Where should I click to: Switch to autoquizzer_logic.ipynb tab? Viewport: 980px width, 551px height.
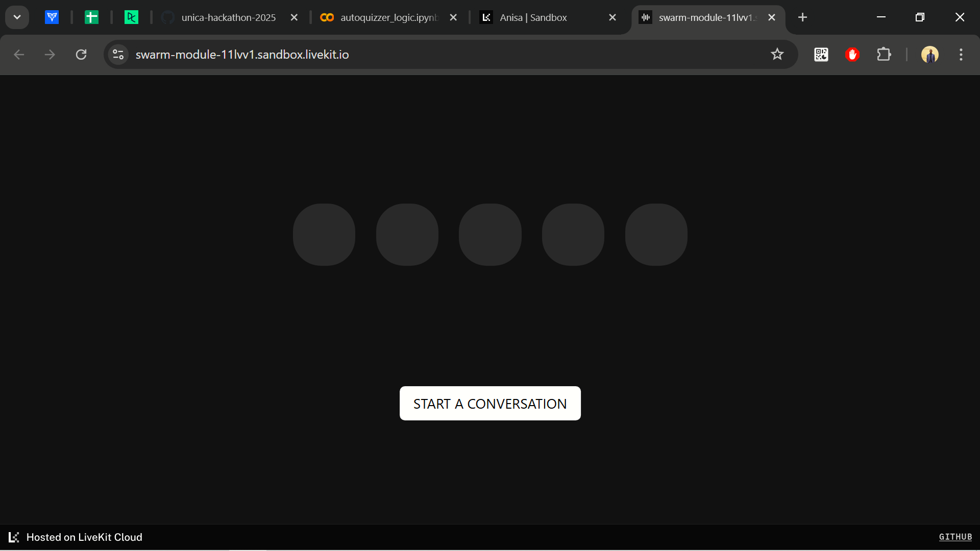(x=388, y=17)
